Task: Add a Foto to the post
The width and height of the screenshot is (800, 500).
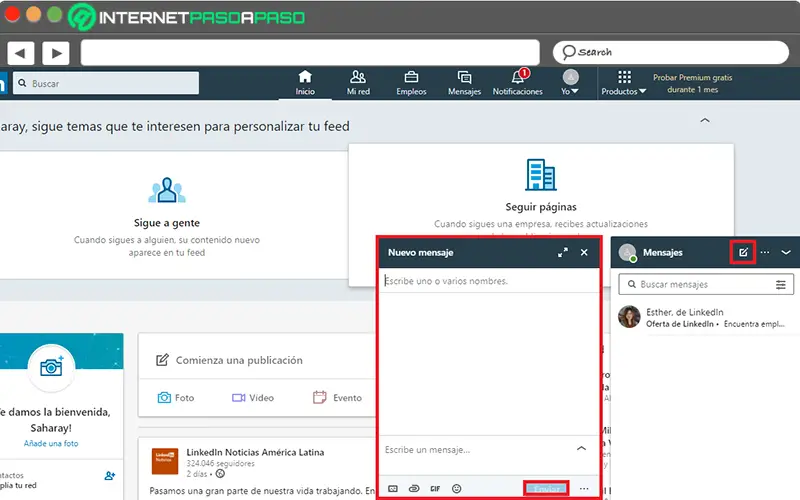Action: point(176,397)
